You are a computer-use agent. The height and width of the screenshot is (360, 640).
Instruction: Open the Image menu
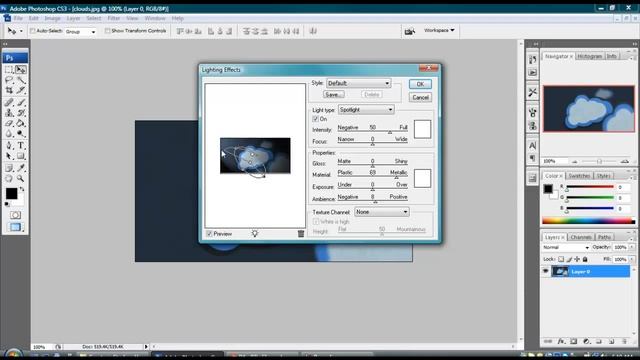tap(52, 18)
